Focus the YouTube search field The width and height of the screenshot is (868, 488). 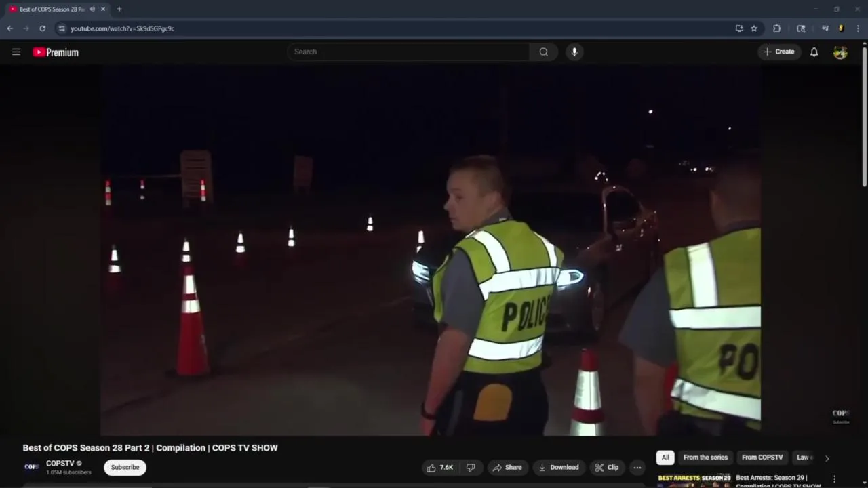[409, 52]
